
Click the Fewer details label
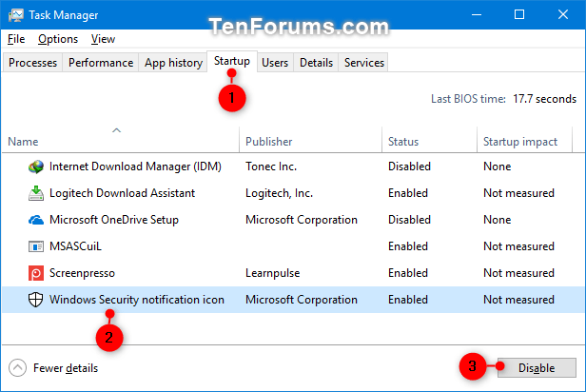[66, 368]
